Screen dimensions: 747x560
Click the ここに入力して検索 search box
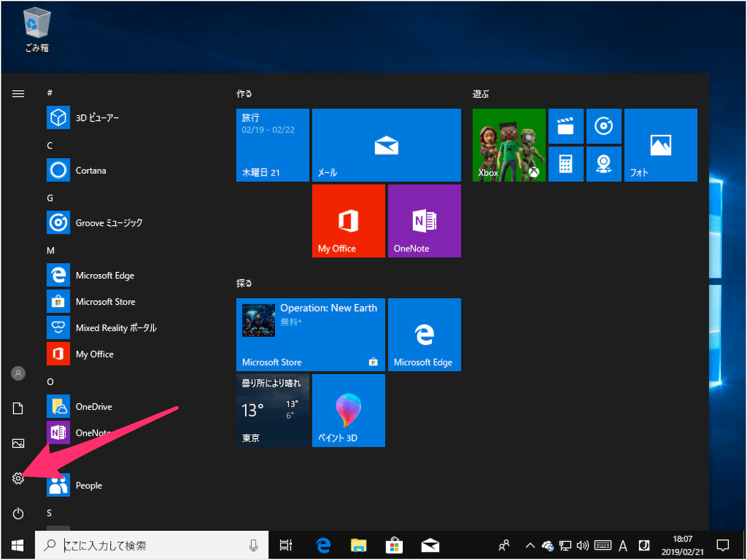pyautogui.click(x=152, y=545)
